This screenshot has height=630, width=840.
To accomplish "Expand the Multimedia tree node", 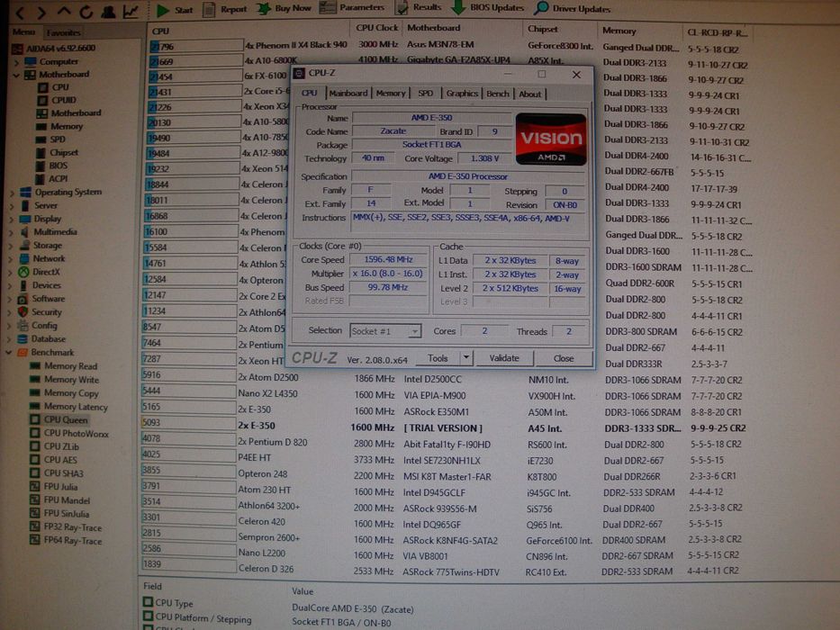I will point(12,232).
